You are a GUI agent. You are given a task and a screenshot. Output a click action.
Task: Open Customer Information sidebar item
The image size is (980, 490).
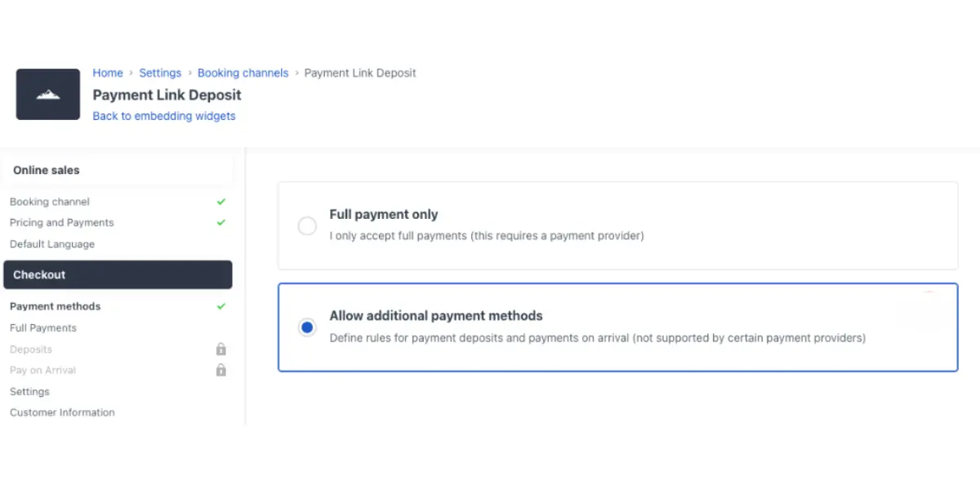click(x=62, y=412)
